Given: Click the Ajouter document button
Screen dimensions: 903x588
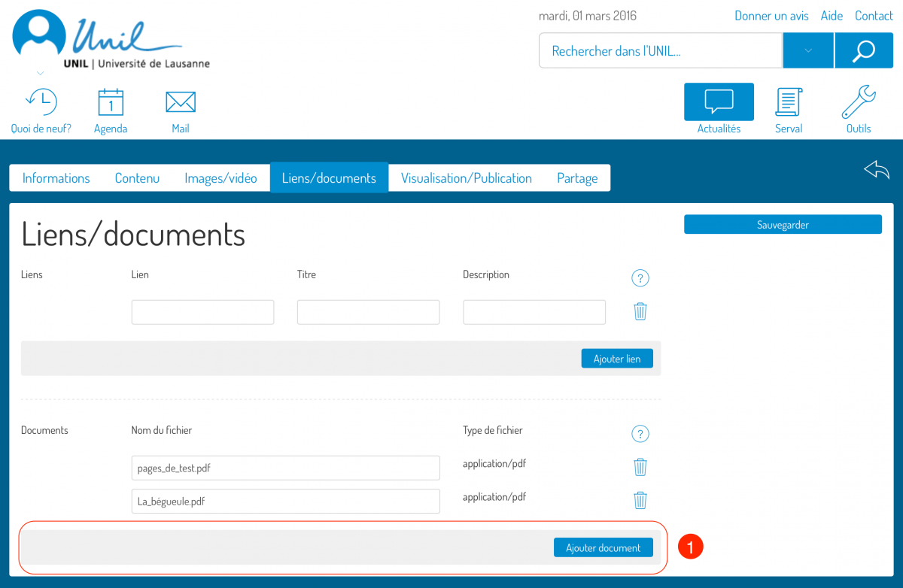Looking at the screenshot, I should 603,547.
